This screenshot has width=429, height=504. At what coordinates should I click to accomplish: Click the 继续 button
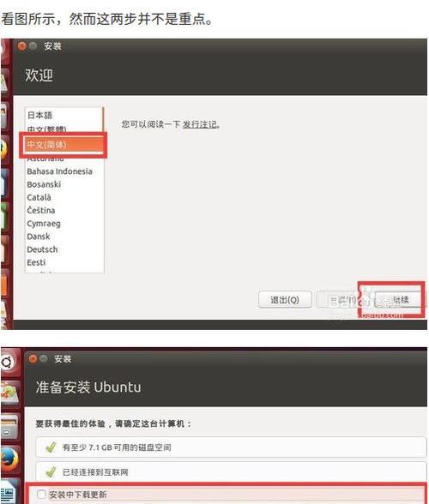[x=398, y=300]
